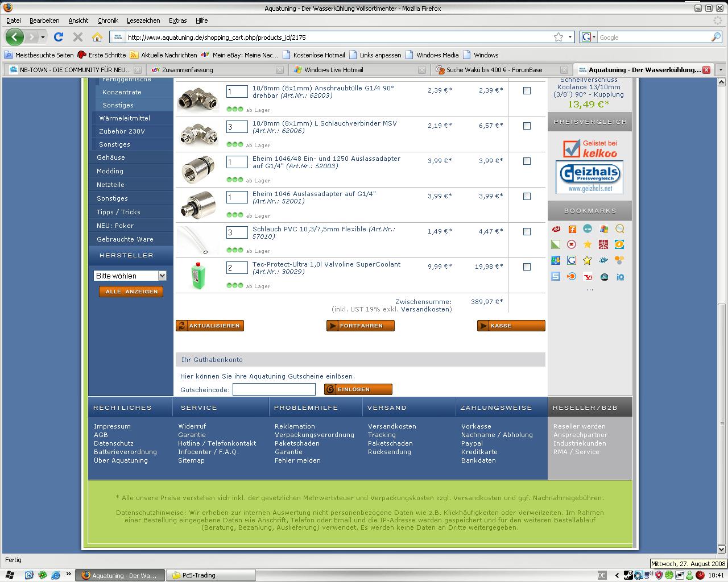Open Steam from the system tray

(x=628, y=575)
